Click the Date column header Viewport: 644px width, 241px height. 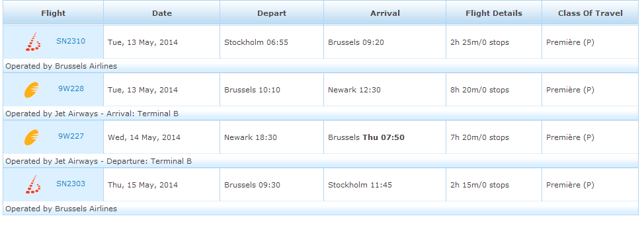tap(162, 13)
